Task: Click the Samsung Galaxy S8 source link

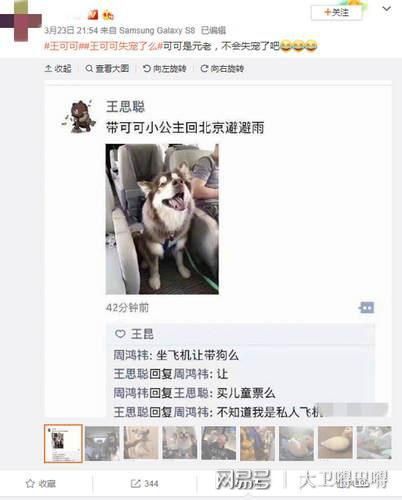Action: (157, 30)
